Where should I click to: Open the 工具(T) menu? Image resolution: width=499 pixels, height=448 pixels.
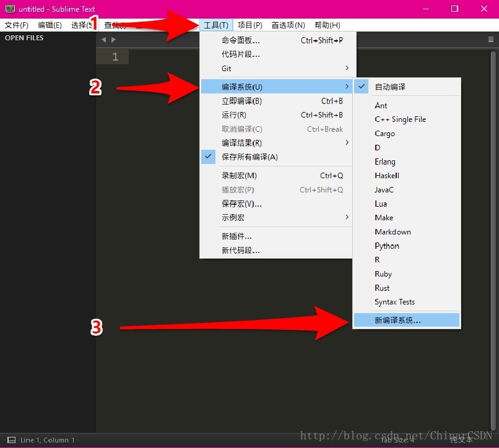tap(216, 25)
